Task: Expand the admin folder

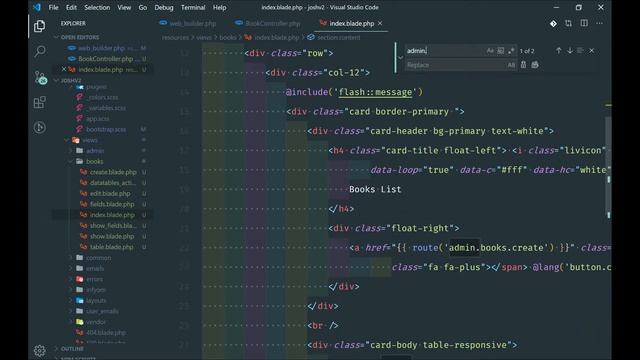Action: click(x=71, y=151)
